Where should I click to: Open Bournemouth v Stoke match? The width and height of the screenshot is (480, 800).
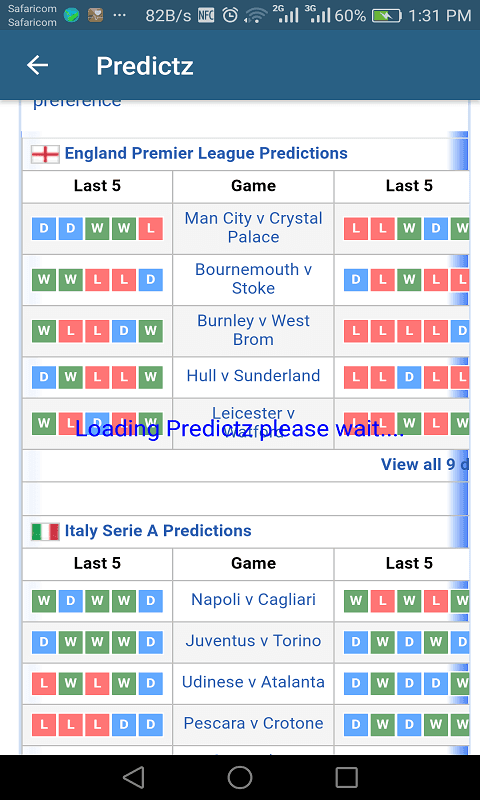tap(254, 279)
